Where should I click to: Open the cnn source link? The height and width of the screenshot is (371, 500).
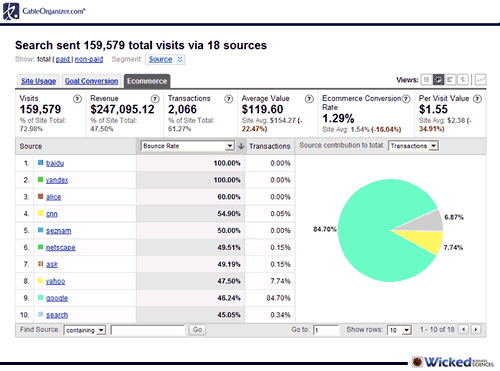click(x=52, y=214)
